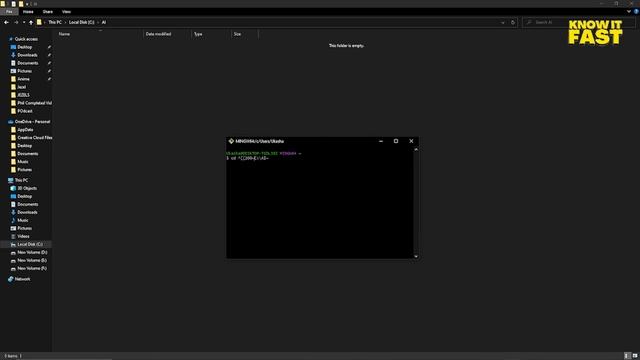The height and width of the screenshot is (360, 640).
Task: Open the recent locations dropdown arrow
Action: tap(24, 22)
